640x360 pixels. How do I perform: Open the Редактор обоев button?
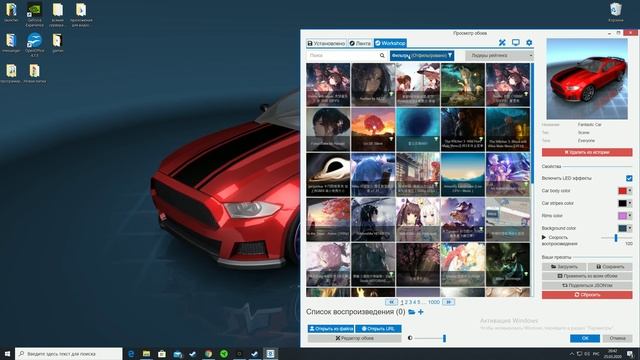(354, 338)
